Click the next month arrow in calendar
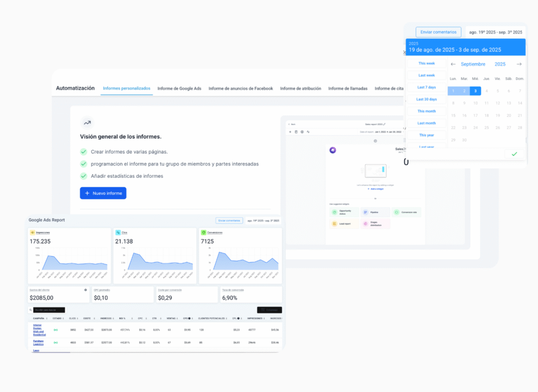 click(x=519, y=64)
